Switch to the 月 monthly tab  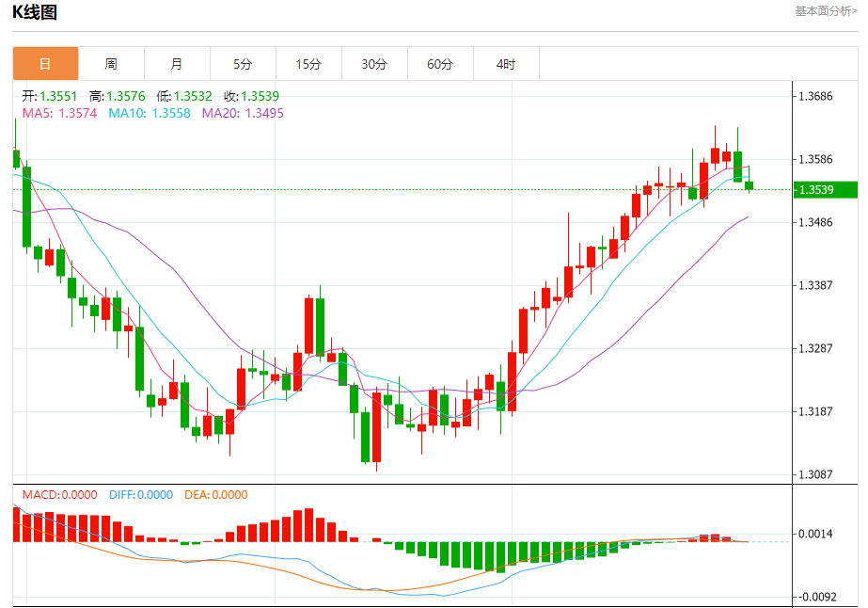[x=177, y=64]
